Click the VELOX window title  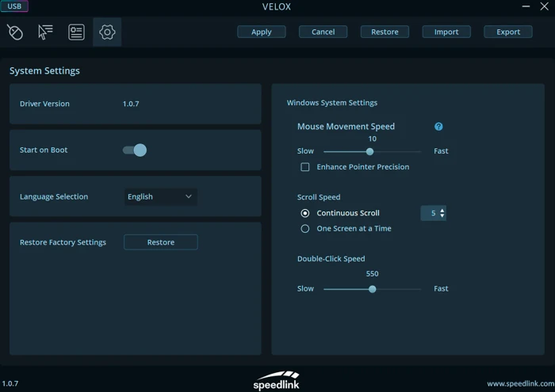pyautogui.click(x=277, y=6)
